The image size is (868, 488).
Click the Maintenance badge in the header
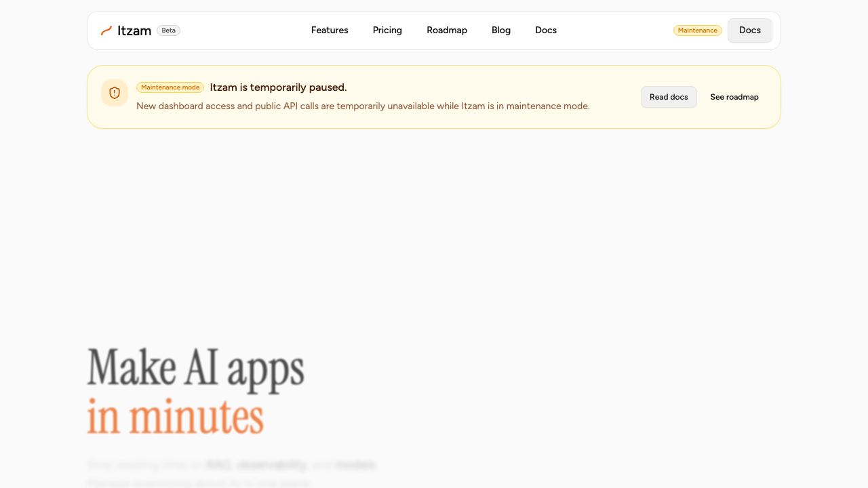697,30
